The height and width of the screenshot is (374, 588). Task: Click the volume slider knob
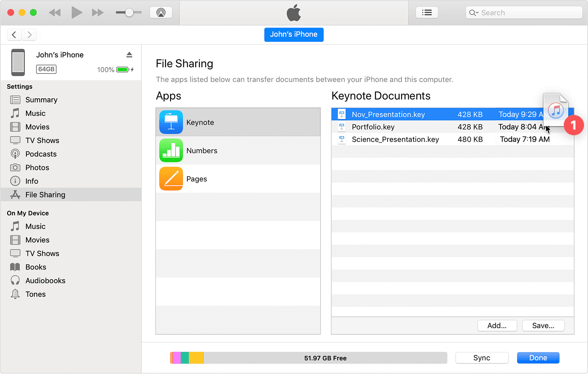[129, 13]
